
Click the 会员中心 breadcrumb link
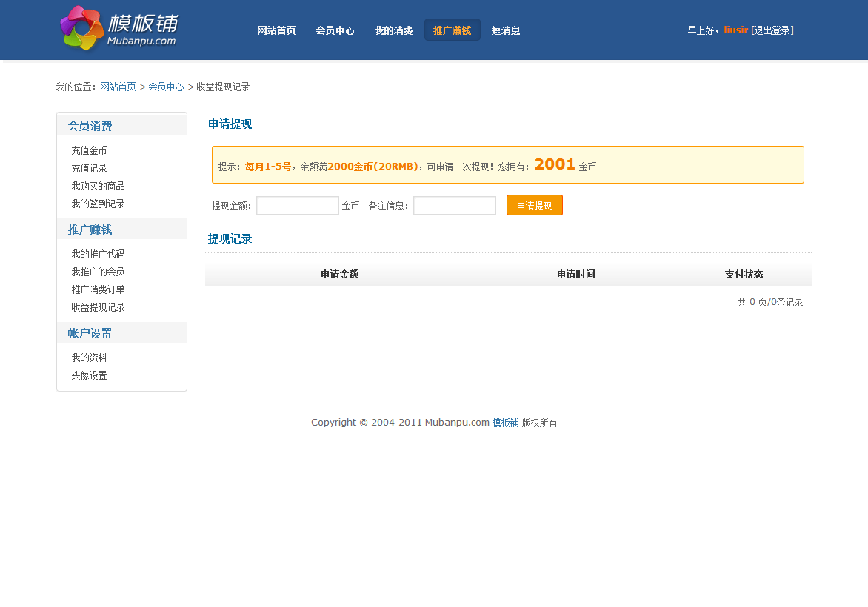166,87
